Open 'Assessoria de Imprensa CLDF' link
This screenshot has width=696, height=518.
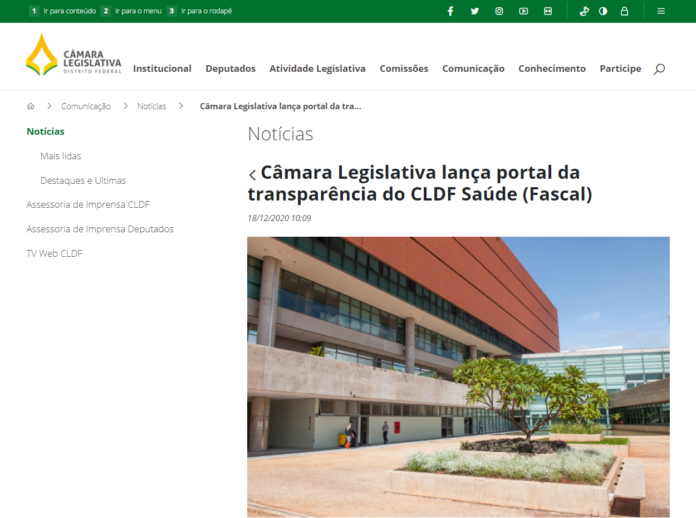click(88, 205)
